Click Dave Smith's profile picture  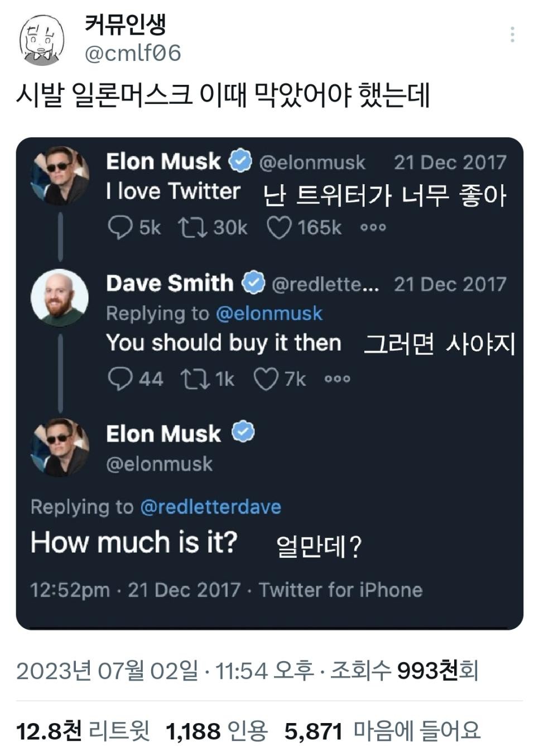tap(59, 298)
